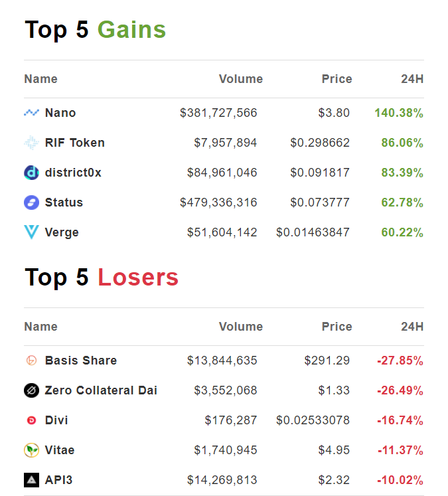Click the Divi coin icon
The width and height of the screenshot is (448, 496).
31,420
